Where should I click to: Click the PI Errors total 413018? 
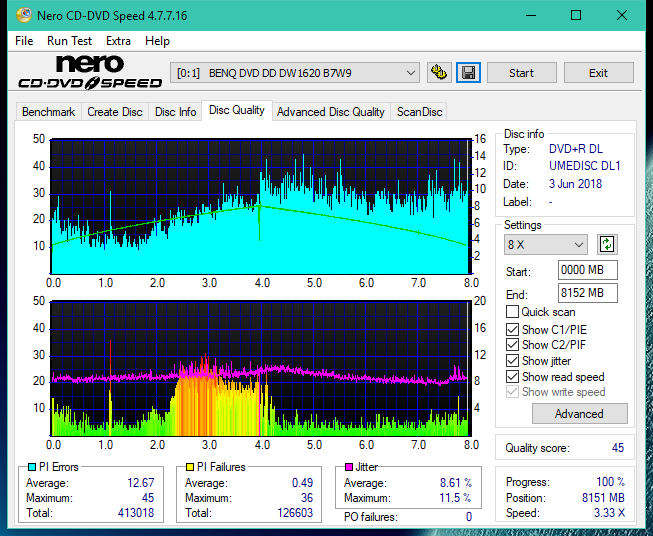pos(136,513)
